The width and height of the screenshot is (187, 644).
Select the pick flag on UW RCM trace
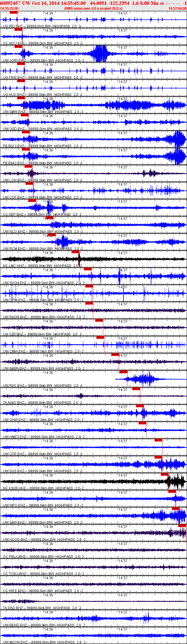coord(52,235)
